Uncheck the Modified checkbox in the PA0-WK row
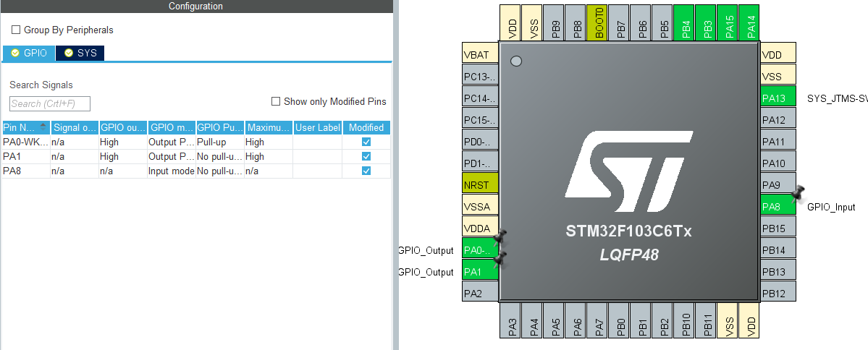This screenshot has height=350, width=868. point(366,142)
